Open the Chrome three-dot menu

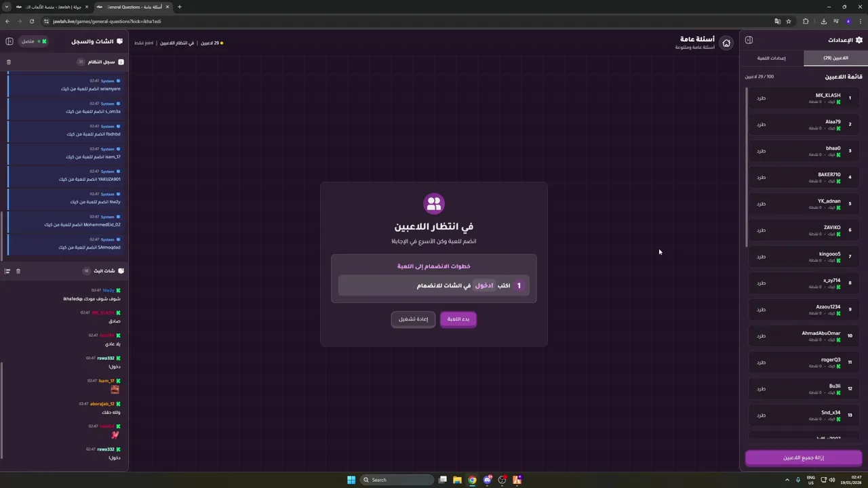pos(860,21)
